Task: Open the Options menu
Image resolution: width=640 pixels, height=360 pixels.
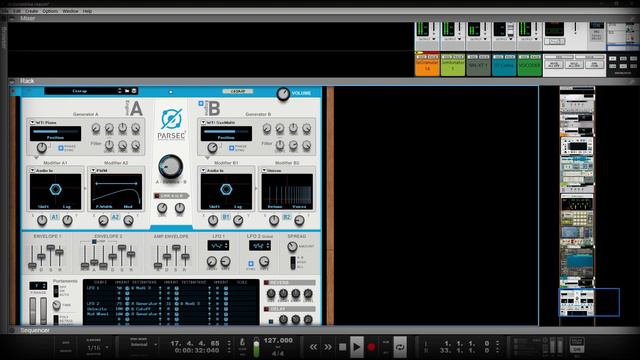Action: click(50, 11)
